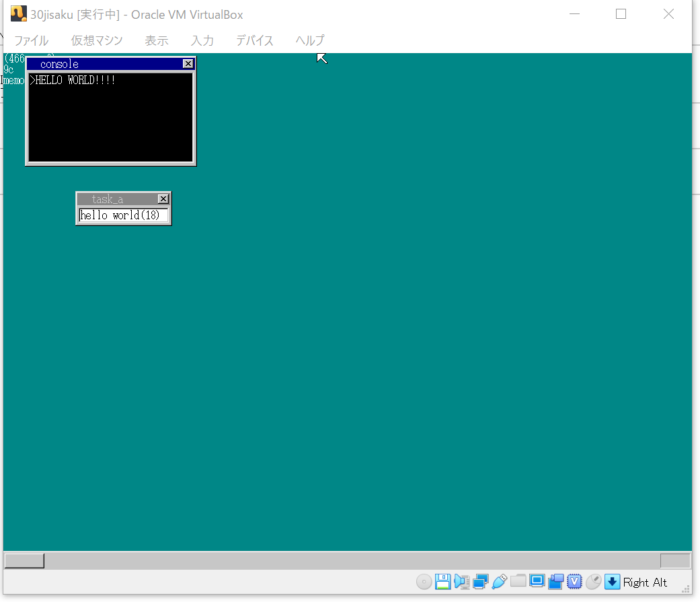
Task: Click the mouse integration status icon
Action: 593,582
